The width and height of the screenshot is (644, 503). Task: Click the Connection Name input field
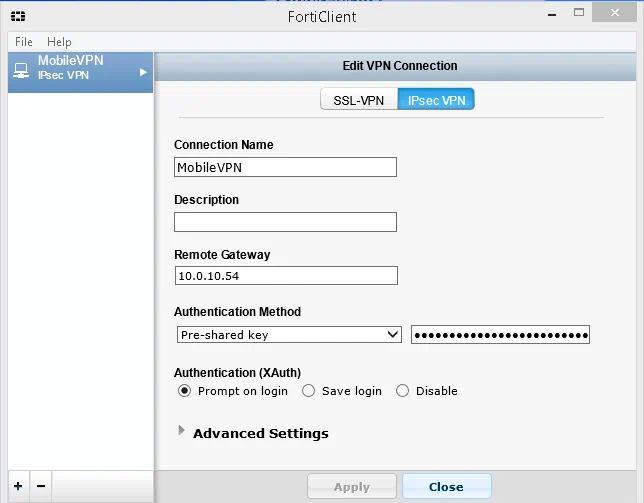click(x=285, y=167)
